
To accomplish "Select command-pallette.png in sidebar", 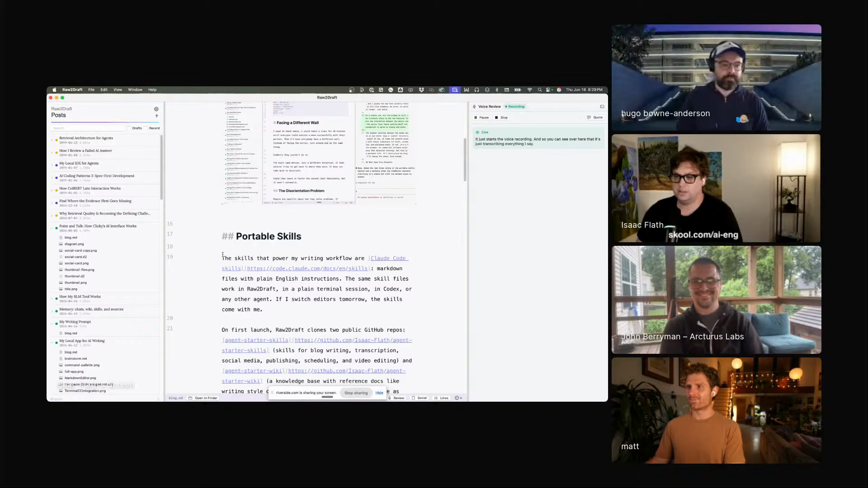I will 82,365.
